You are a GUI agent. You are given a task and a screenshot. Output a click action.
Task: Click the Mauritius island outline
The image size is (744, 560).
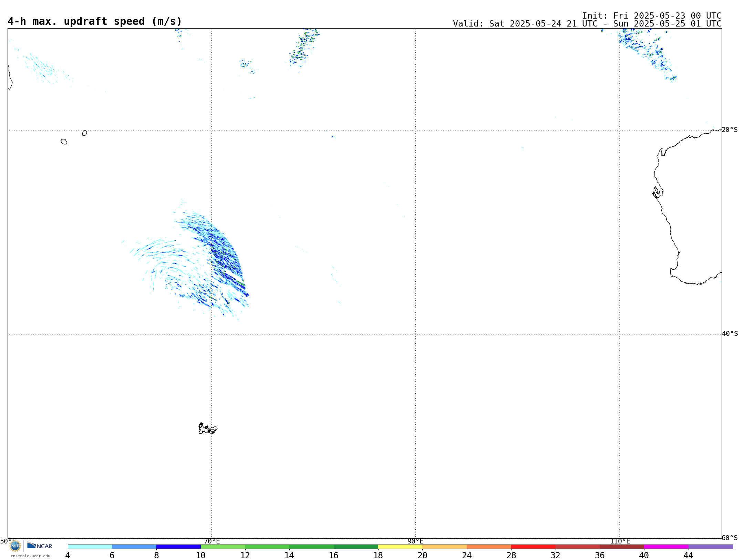click(x=84, y=133)
